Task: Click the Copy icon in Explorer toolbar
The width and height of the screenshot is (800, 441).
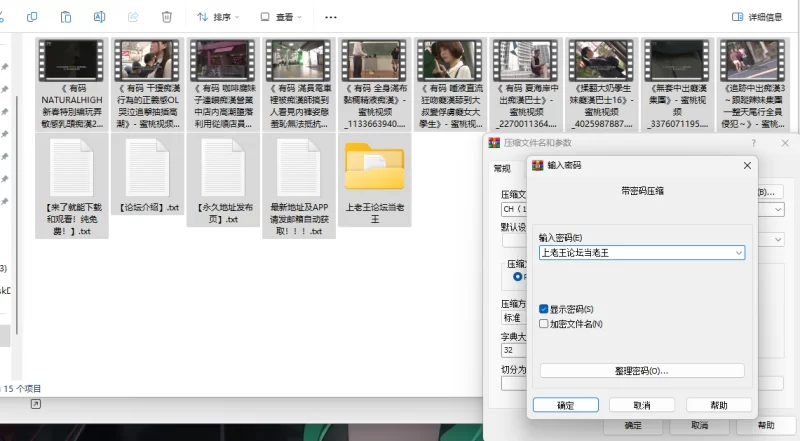Action: pos(32,17)
